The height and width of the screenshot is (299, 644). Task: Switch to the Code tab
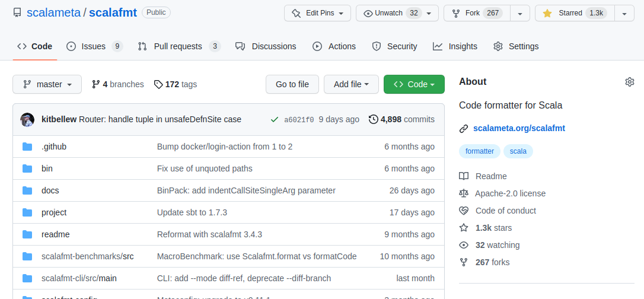click(35, 46)
